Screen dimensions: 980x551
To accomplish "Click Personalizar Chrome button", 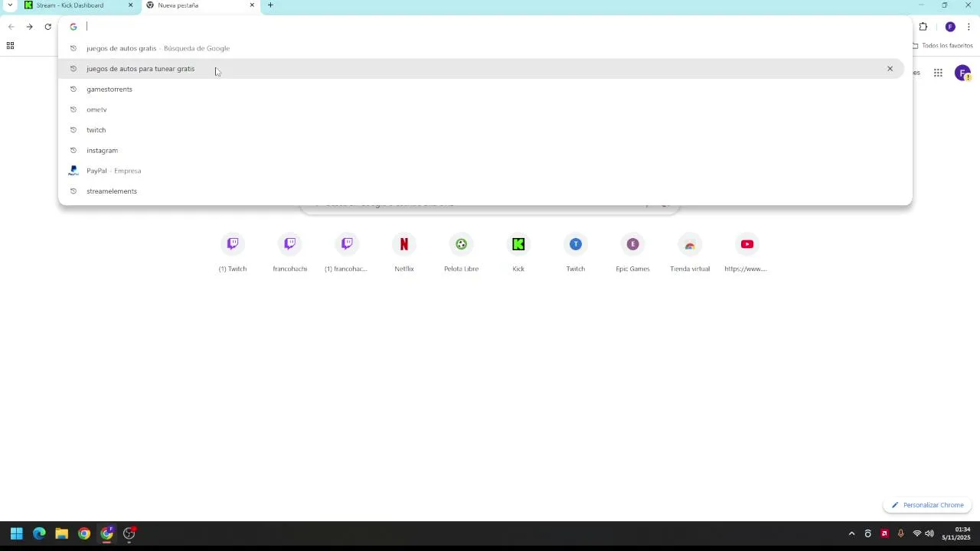I will pos(927,505).
